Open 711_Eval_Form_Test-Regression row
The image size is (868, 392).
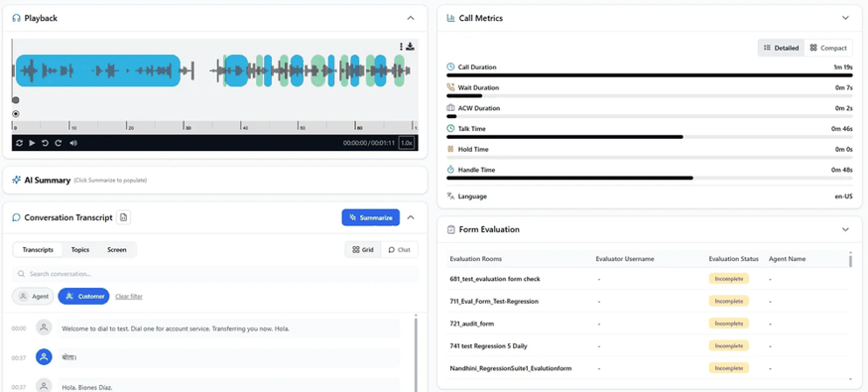point(648,302)
